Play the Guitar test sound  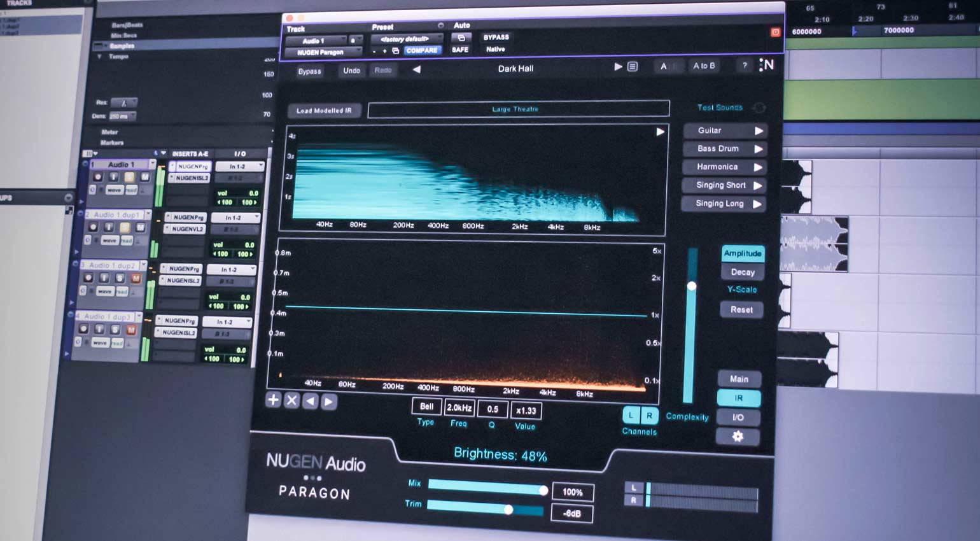tap(759, 130)
